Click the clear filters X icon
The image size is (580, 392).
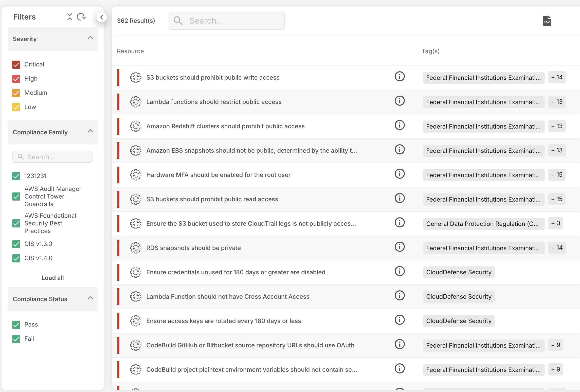(x=69, y=17)
